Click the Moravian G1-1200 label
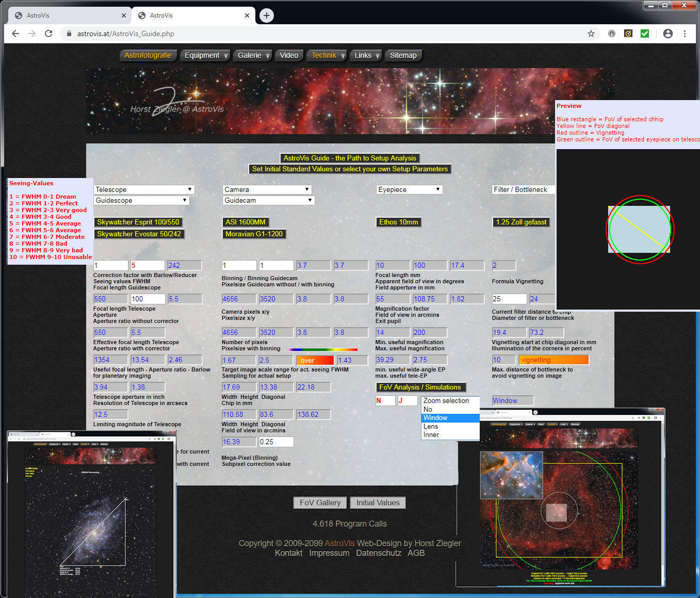 pyautogui.click(x=254, y=234)
